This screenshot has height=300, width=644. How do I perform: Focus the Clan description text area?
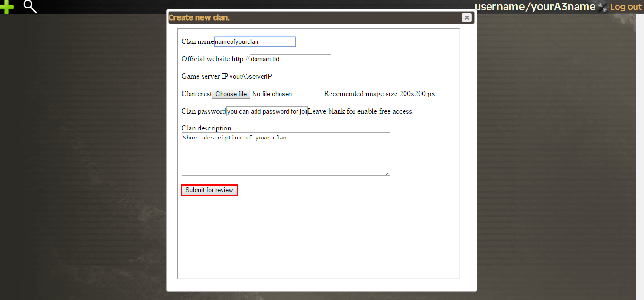(x=286, y=154)
